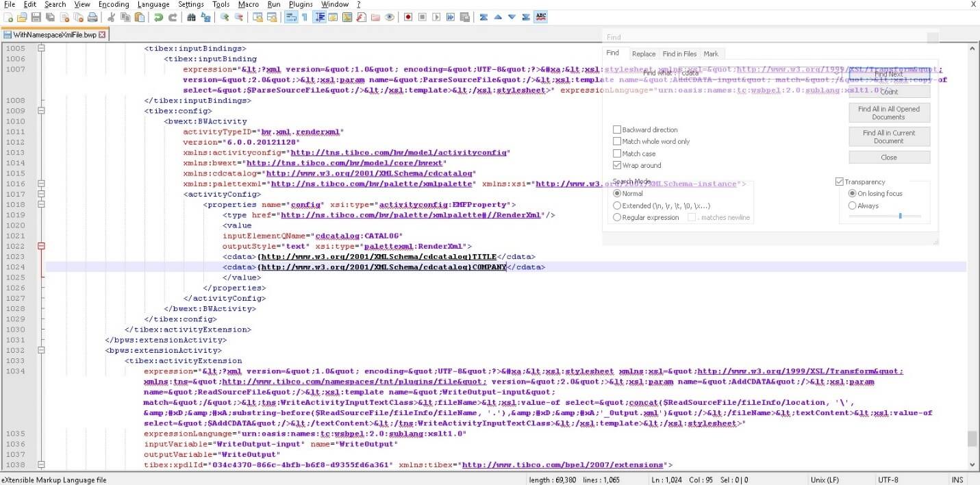
Task: Collapse properties fold at line 1018
Action: (41, 204)
